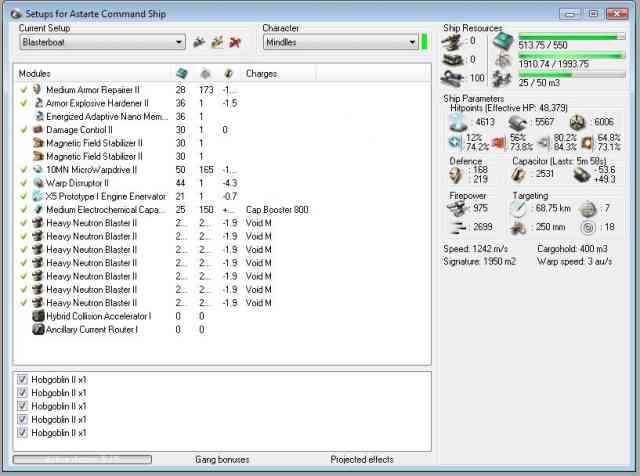Screen dimensions: 640x476
Task: Click the launcher hardpoints icon in Ship Resources
Action: coord(453,60)
